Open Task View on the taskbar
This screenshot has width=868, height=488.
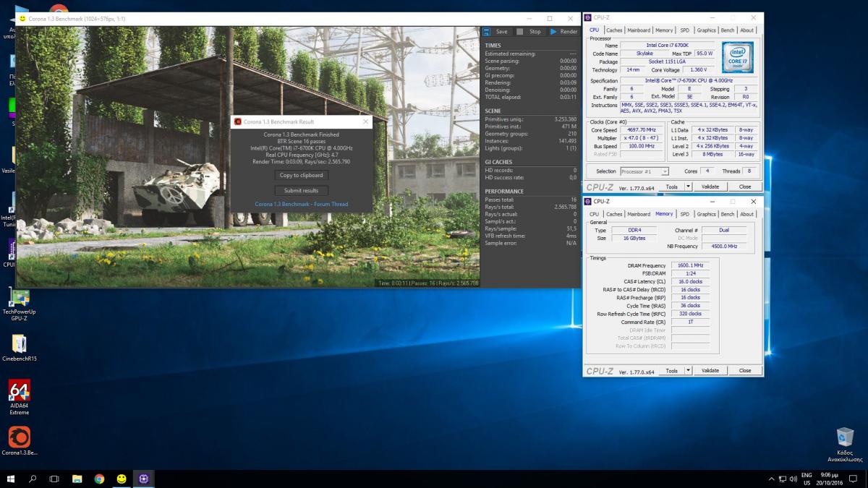point(54,479)
